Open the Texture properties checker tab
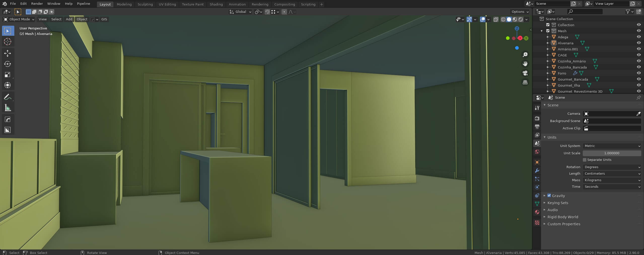The height and width of the screenshot is (255, 644). 537,223
